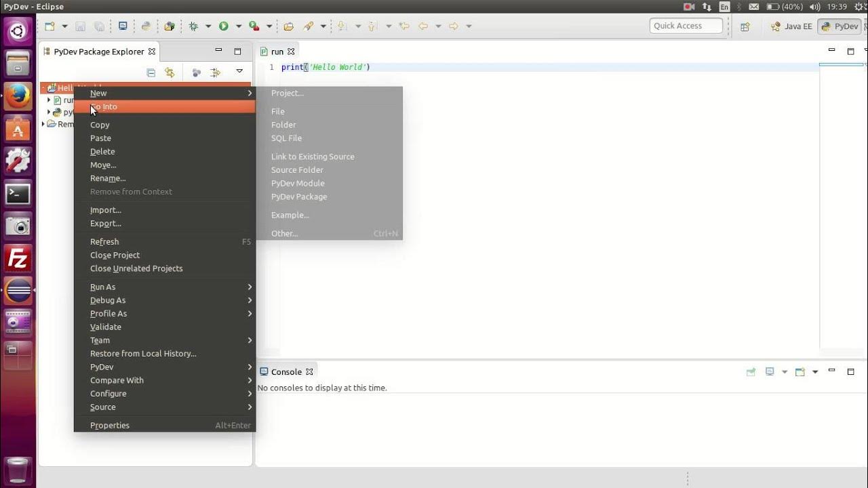Open FileZilla from the Ubuntu launcher
This screenshot has height=488, width=868.
click(x=18, y=259)
